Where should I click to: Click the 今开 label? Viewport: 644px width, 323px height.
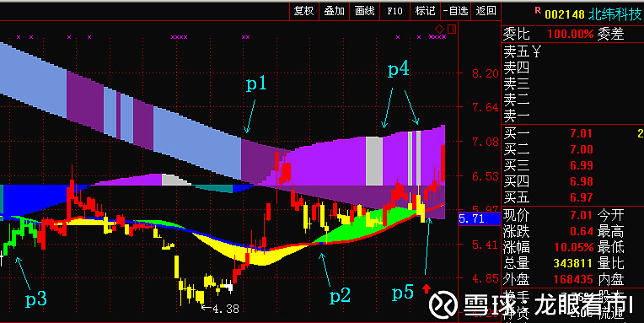click(x=611, y=215)
